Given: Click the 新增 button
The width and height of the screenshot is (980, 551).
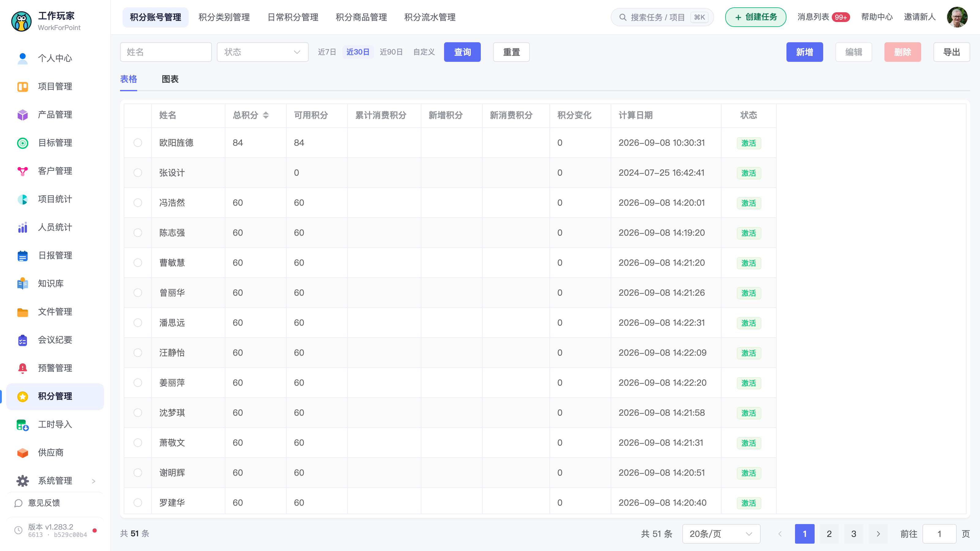Looking at the screenshot, I should click(805, 52).
